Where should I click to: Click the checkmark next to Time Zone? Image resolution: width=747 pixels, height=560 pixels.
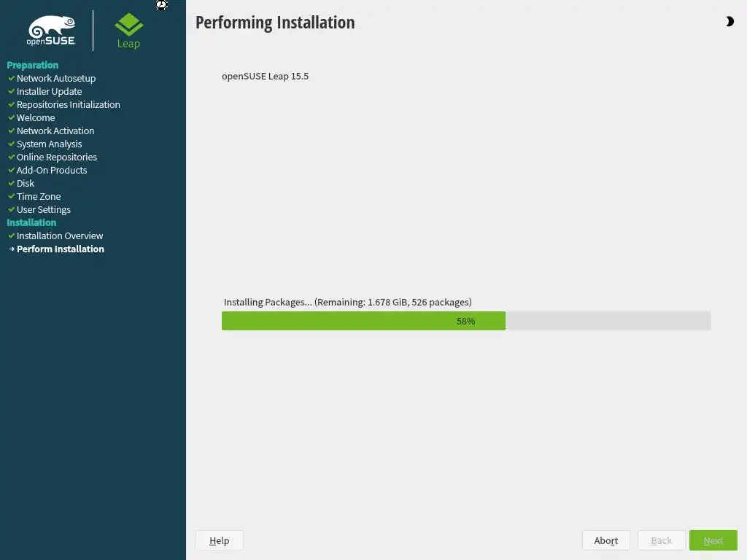[x=11, y=195]
